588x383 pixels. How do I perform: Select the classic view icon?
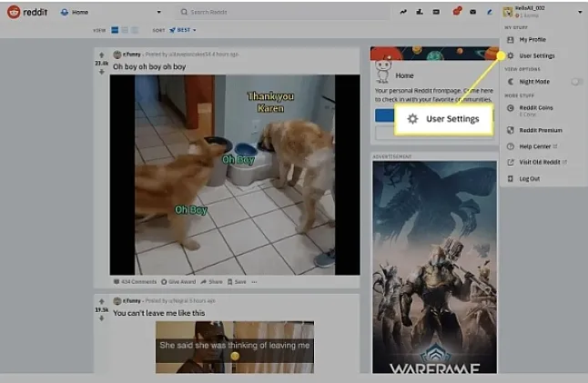tap(125, 30)
